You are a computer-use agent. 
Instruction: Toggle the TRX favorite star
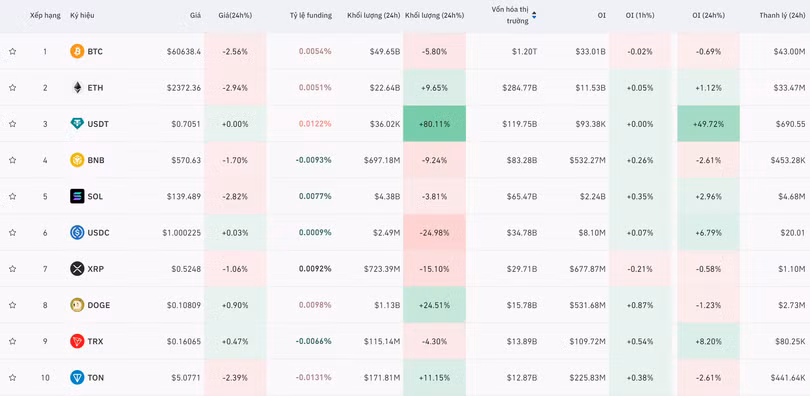point(12,341)
